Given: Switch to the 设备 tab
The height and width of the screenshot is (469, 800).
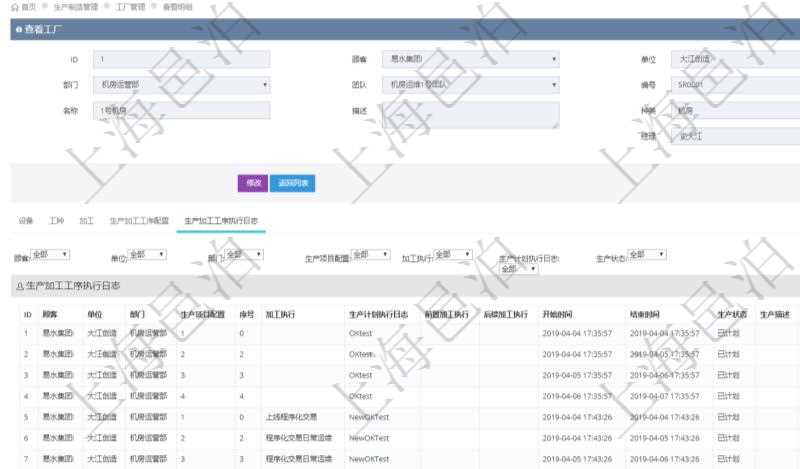Looking at the screenshot, I should tap(26, 220).
